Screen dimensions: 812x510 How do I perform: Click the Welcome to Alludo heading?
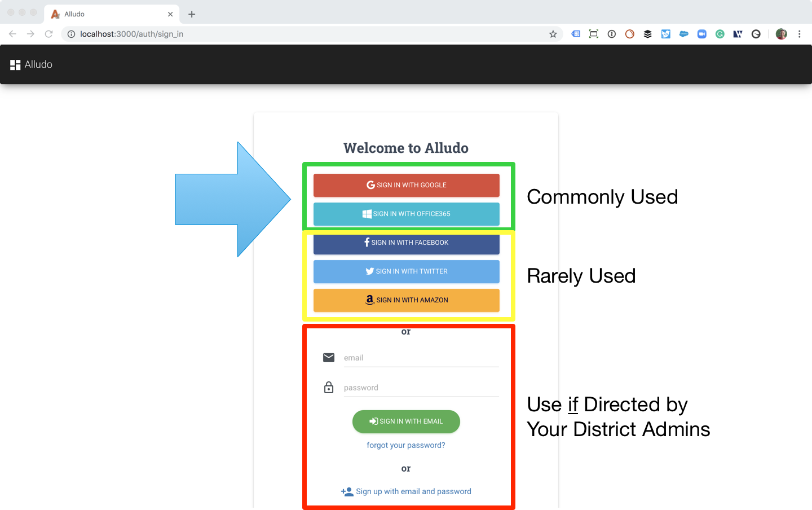pyautogui.click(x=406, y=148)
